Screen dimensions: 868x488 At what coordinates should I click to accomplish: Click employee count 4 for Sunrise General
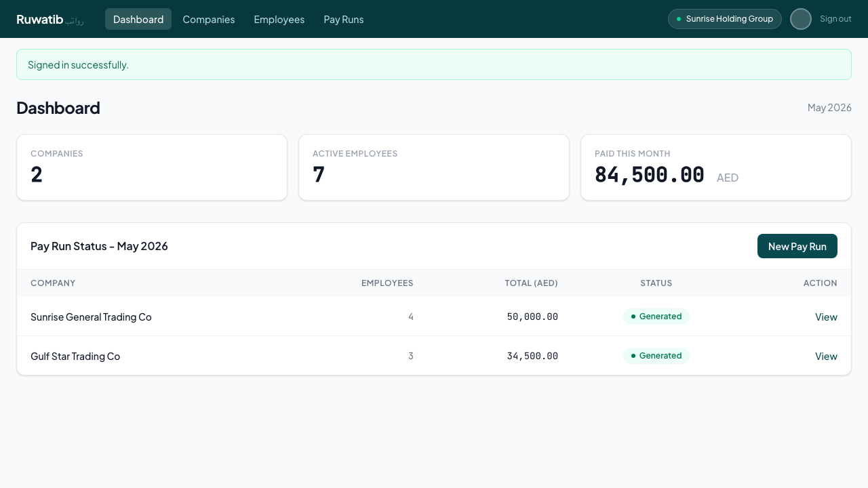pyautogui.click(x=411, y=317)
